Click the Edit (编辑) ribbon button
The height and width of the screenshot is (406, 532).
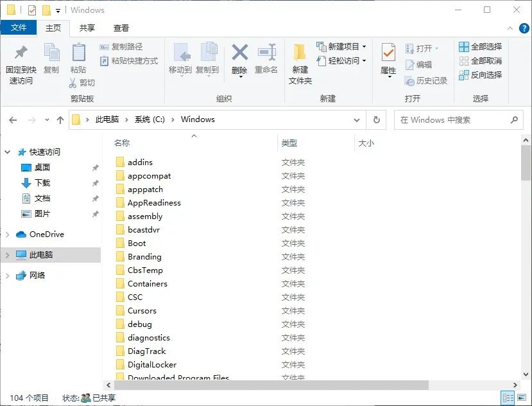pyautogui.click(x=418, y=64)
